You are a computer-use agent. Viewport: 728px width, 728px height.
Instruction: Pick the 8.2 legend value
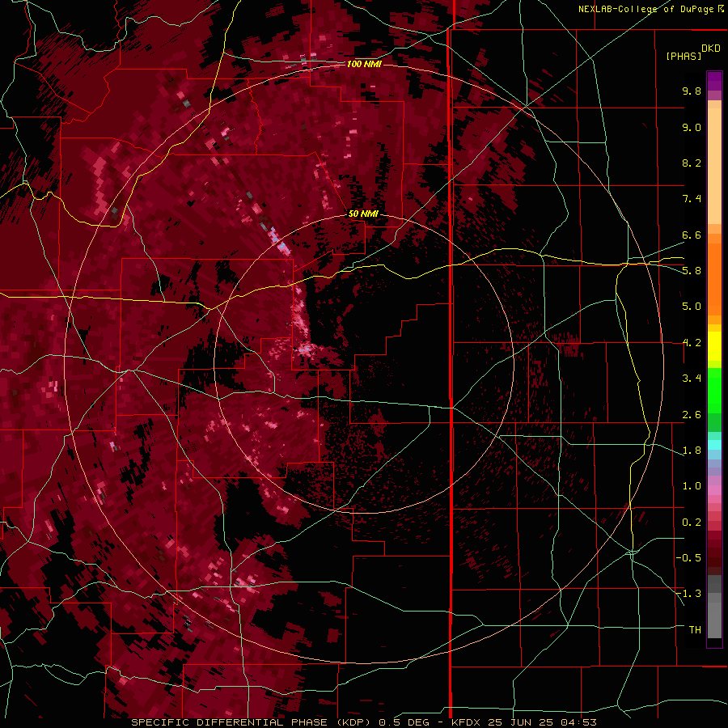click(x=692, y=163)
